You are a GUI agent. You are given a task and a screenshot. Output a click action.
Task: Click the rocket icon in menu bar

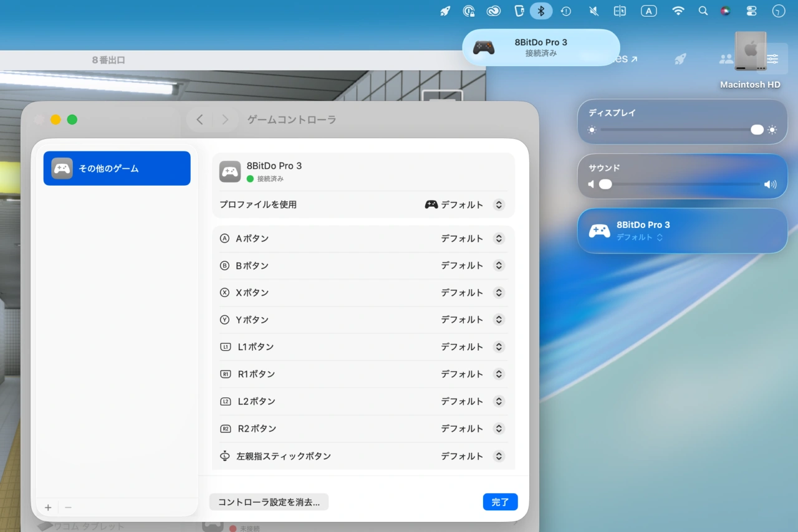[445, 11]
